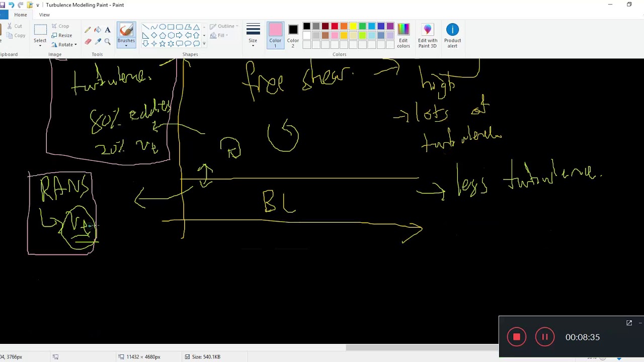Open the Rotate dropdown menu
This screenshot has width=644, height=362.
64,45
